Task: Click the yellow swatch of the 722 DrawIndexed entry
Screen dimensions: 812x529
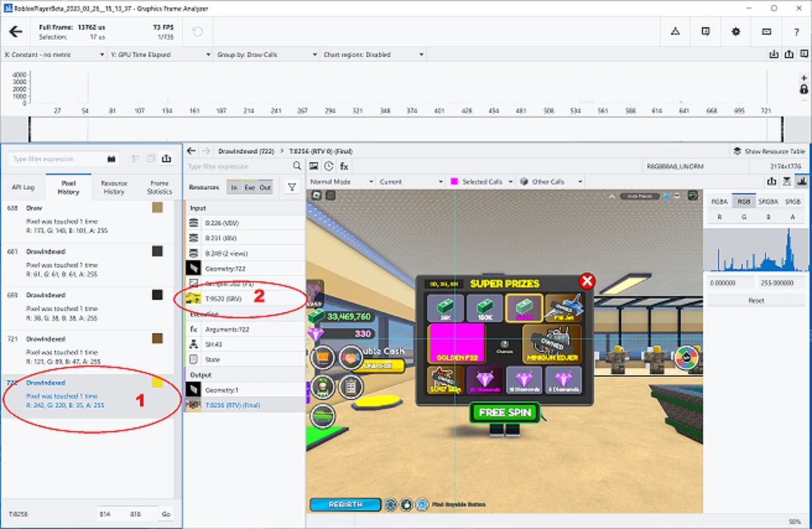Action: click(157, 383)
